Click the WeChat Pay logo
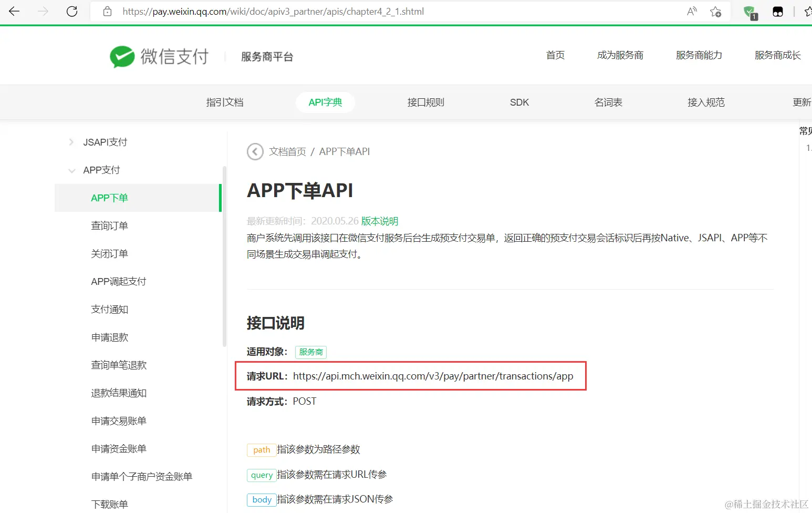 tap(159, 57)
